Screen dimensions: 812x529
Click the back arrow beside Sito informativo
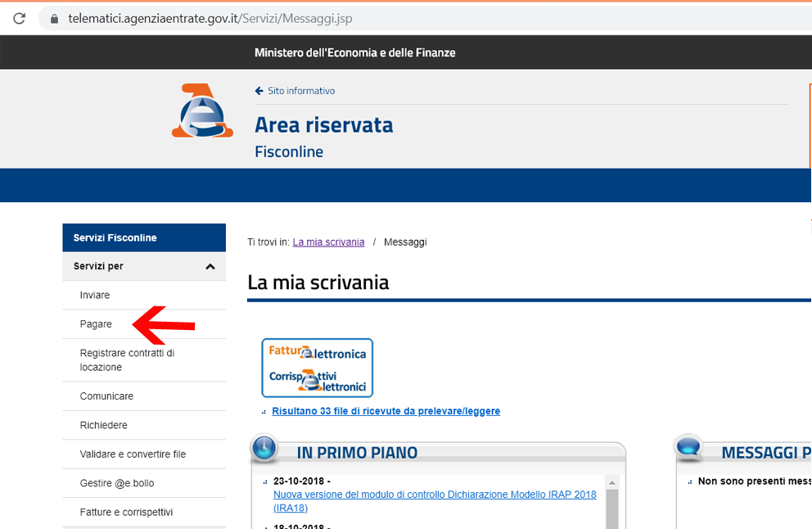pos(259,91)
